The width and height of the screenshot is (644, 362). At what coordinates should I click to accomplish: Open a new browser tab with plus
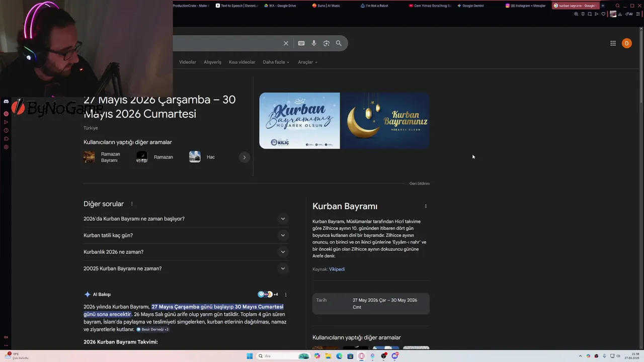click(x=603, y=6)
